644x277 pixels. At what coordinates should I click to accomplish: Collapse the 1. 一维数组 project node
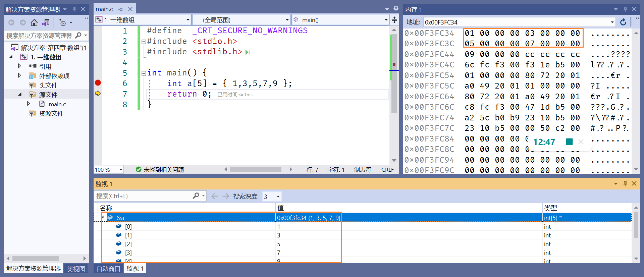coord(11,57)
